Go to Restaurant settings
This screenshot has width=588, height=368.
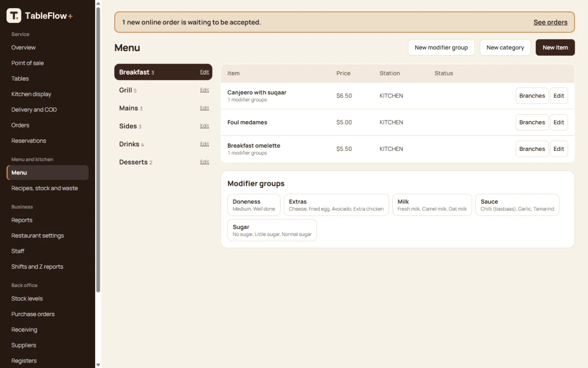47,236
